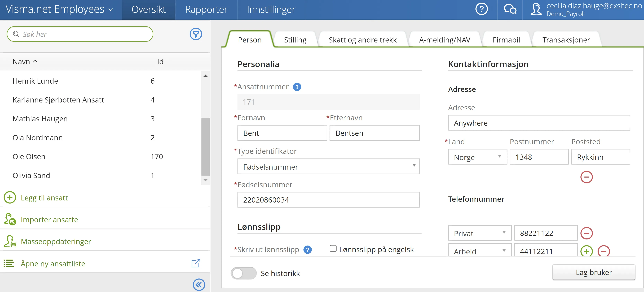
Task: Turn on the Se historikk toggle
Action: coord(244,273)
